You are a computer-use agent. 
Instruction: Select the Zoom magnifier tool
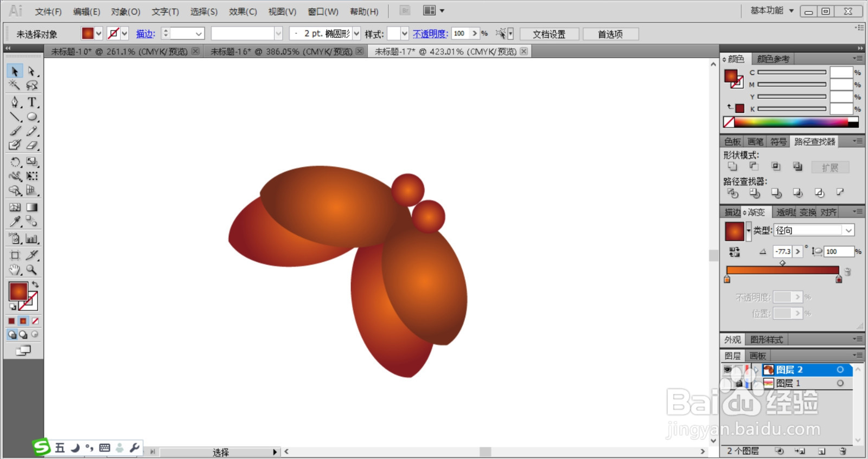[31, 269]
